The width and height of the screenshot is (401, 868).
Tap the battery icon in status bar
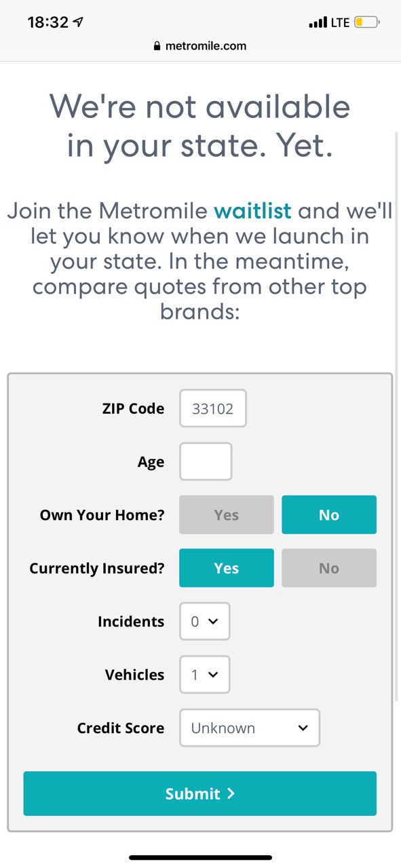(366, 22)
